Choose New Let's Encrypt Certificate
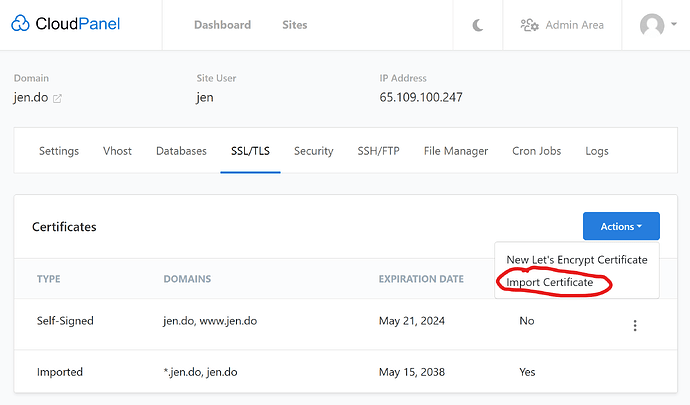Image resolution: width=690 pixels, height=405 pixels. click(577, 260)
